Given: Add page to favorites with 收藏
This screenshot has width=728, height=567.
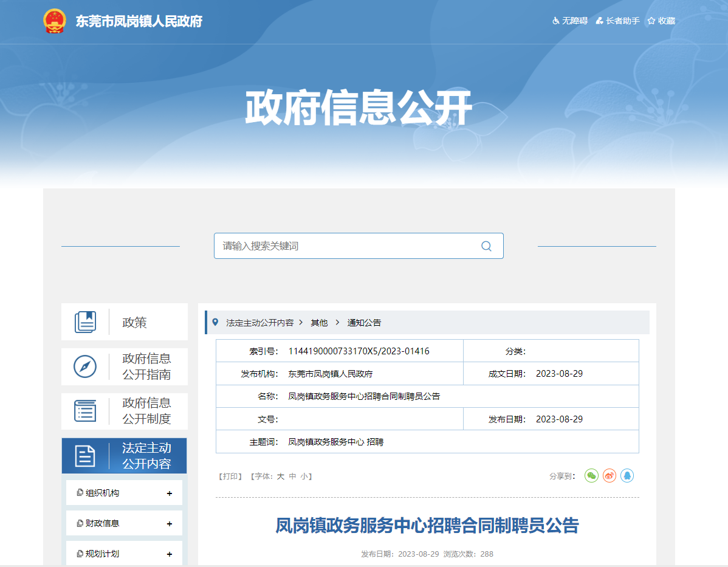Looking at the screenshot, I should (x=661, y=21).
